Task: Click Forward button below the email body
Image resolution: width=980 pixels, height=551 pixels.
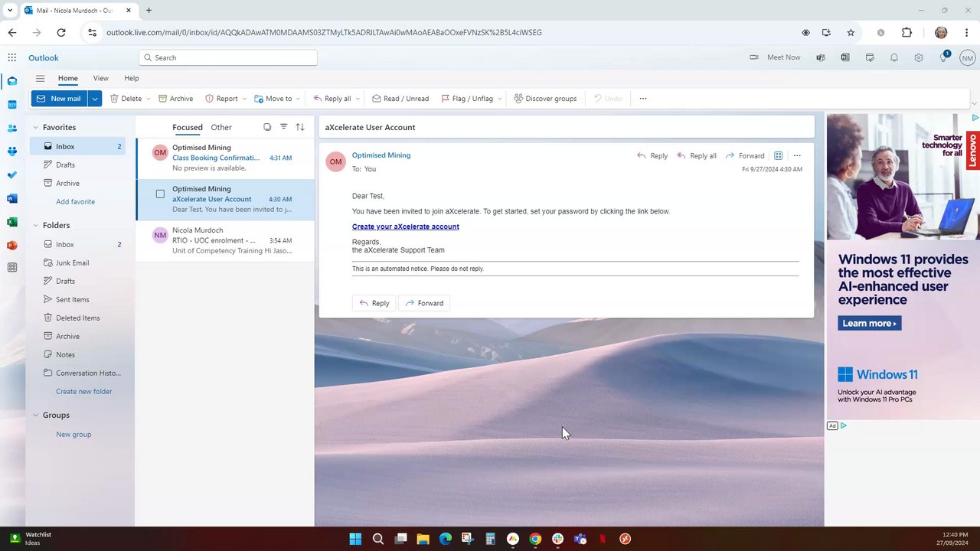Action: (x=424, y=303)
